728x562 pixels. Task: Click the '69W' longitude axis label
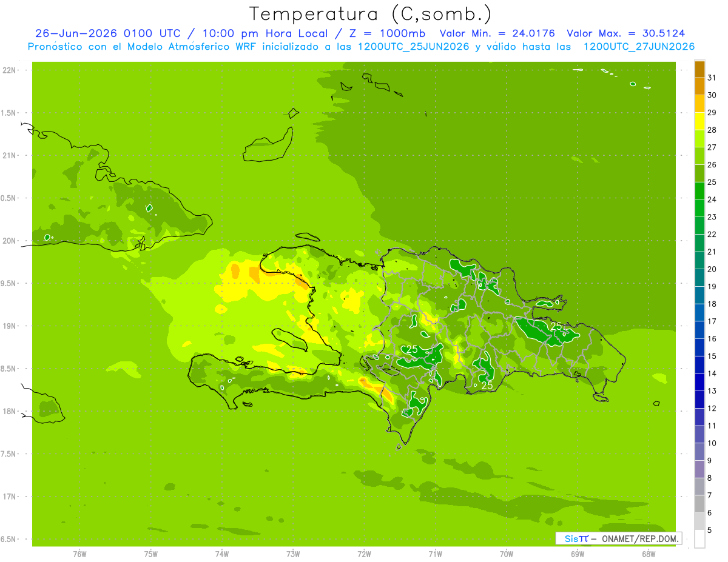click(578, 554)
